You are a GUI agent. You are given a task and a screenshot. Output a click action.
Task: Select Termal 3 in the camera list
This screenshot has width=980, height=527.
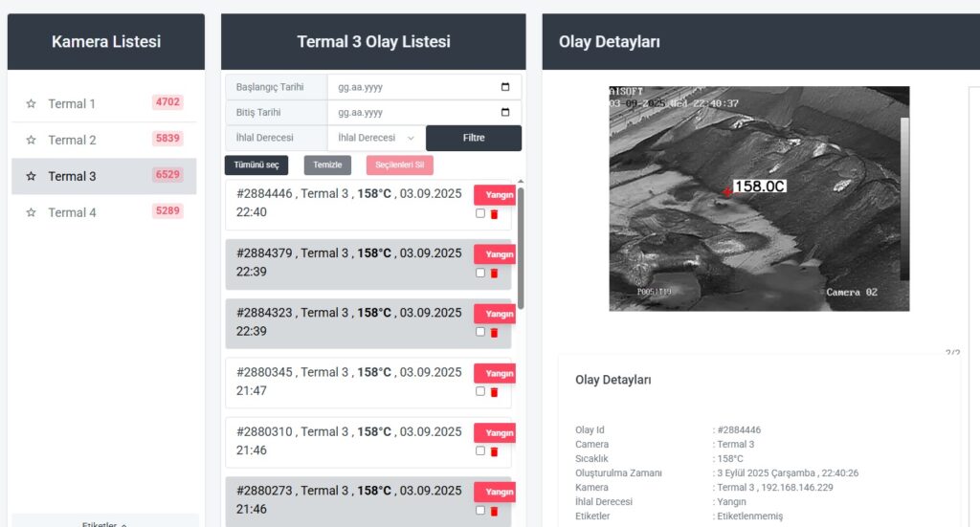[x=73, y=176]
